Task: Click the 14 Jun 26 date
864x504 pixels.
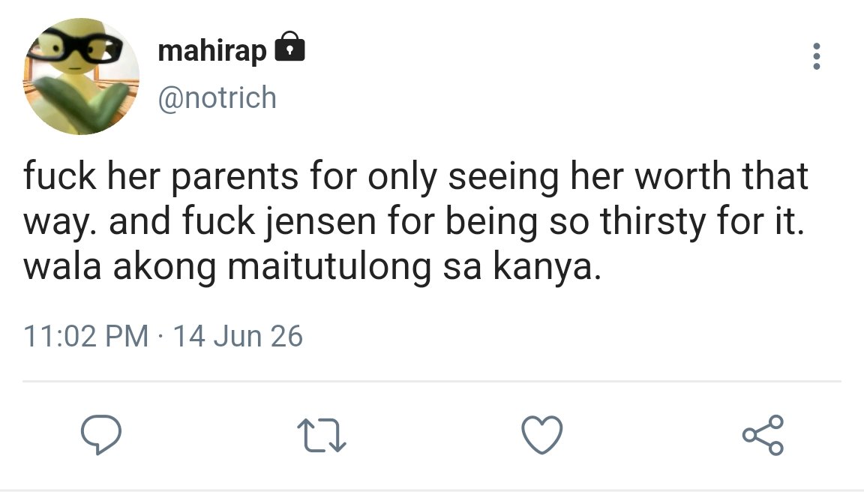Action: (x=238, y=336)
